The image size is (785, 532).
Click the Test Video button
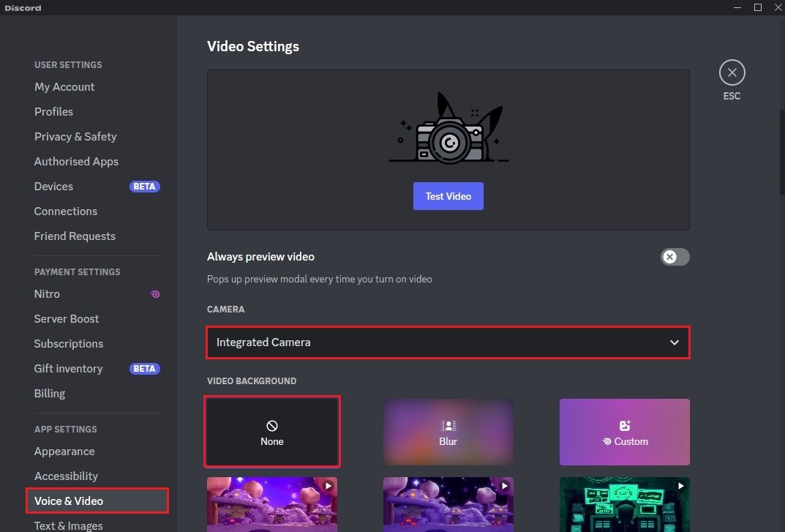click(448, 195)
